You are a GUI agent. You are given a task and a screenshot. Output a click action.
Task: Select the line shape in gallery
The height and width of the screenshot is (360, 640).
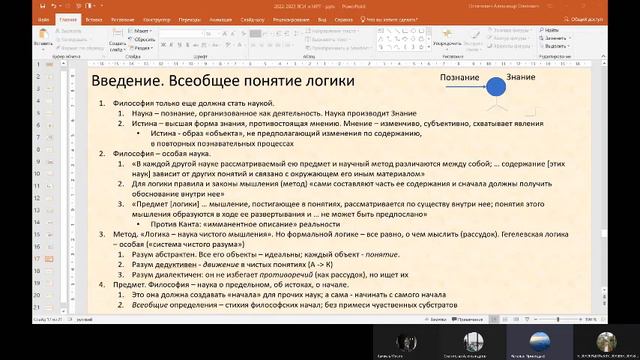coord(389,31)
